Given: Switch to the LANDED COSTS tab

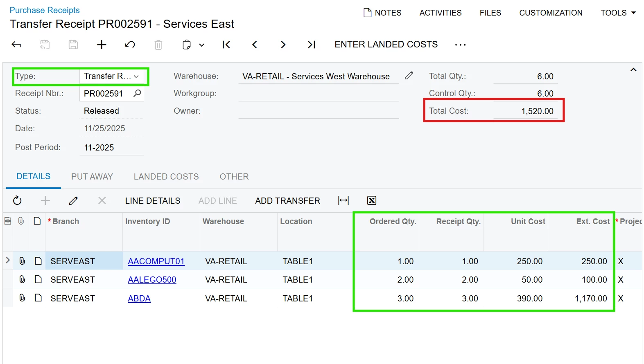Looking at the screenshot, I should (166, 177).
